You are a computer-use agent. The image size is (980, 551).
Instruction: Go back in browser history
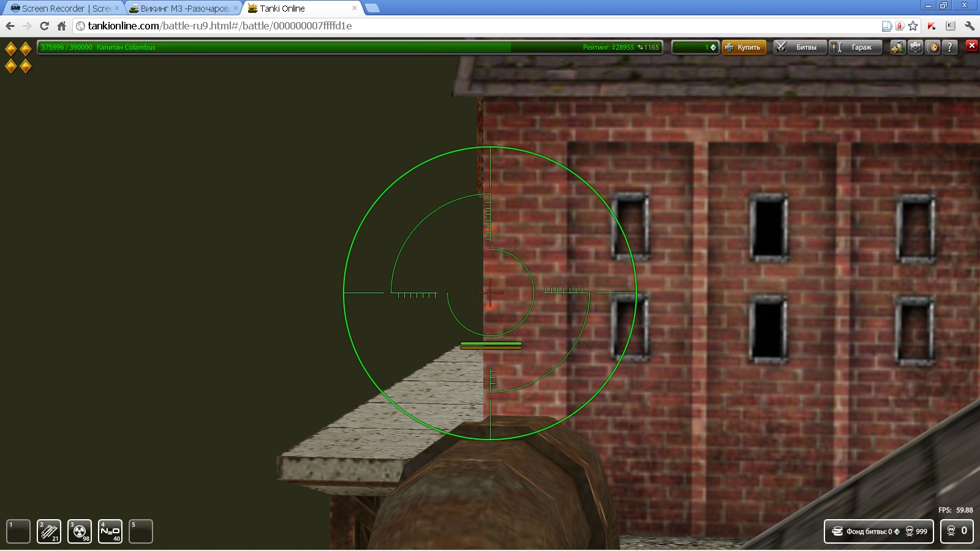click(10, 26)
